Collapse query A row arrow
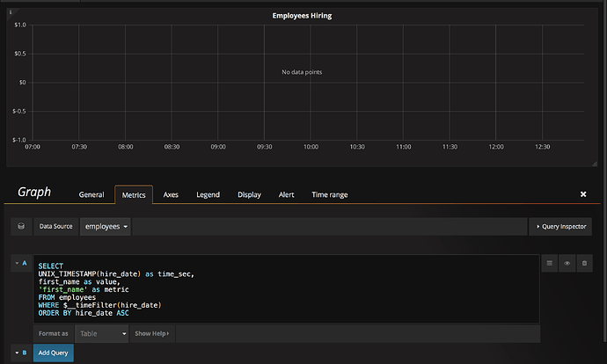 tap(17, 263)
